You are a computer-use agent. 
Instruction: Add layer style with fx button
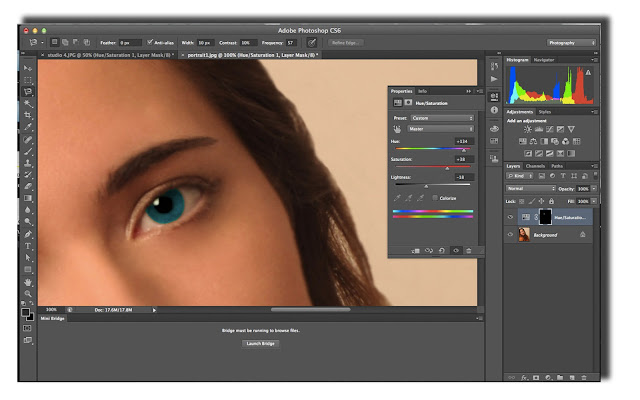(524, 378)
